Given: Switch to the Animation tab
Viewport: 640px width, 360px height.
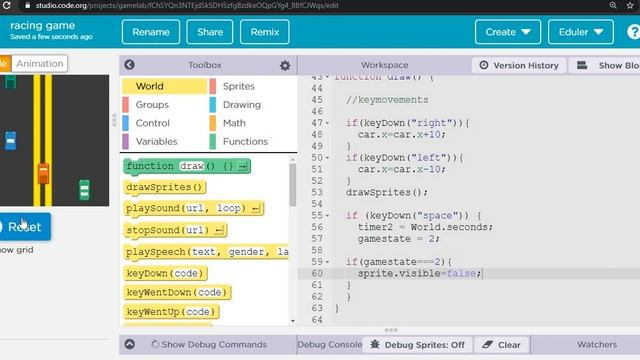Looking at the screenshot, I should [40, 64].
